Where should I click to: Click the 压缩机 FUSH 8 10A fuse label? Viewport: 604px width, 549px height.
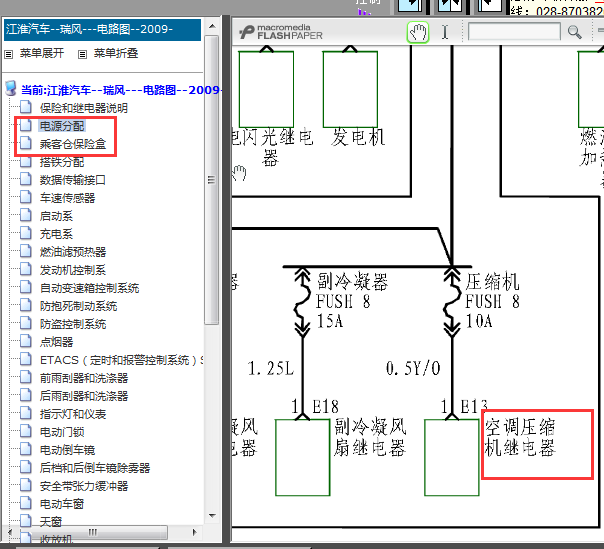[492, 302]
